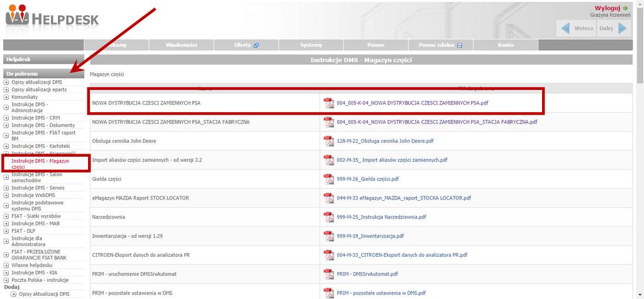Open PRIM - pozostałe ustawienia w DMS.pdf
Screen dimensions: 644x299
(x=381, y=293)
